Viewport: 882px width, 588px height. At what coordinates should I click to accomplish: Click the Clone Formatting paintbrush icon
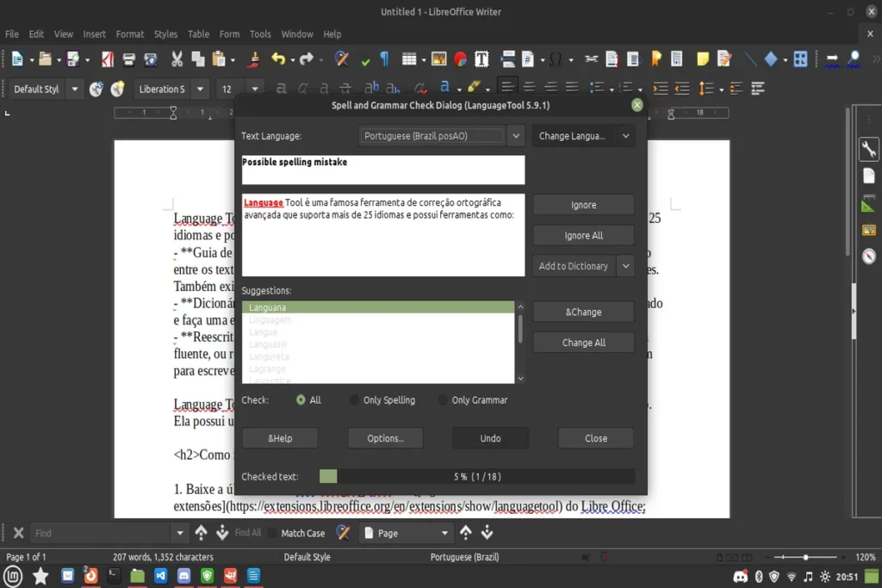click(253, 60)
